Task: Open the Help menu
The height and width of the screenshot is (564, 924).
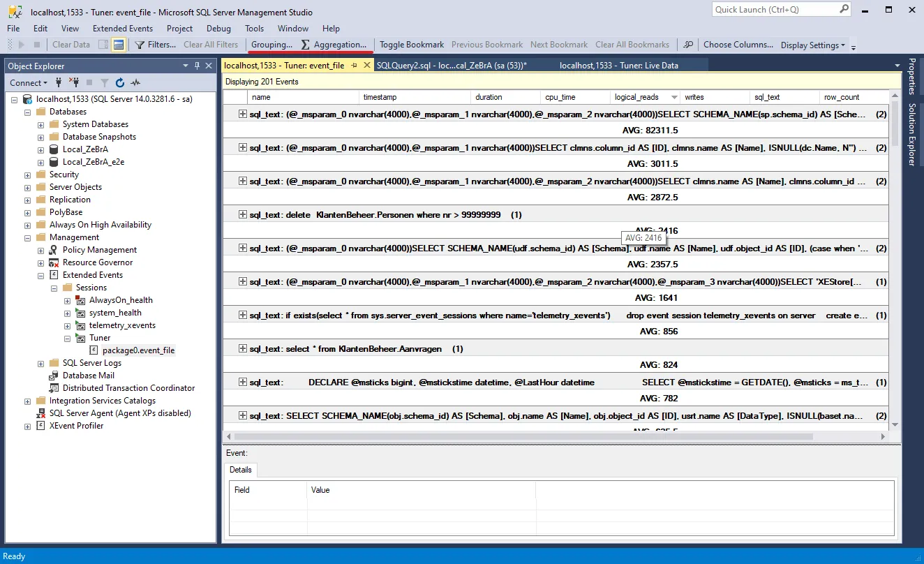Action: (x=331, y=29)
